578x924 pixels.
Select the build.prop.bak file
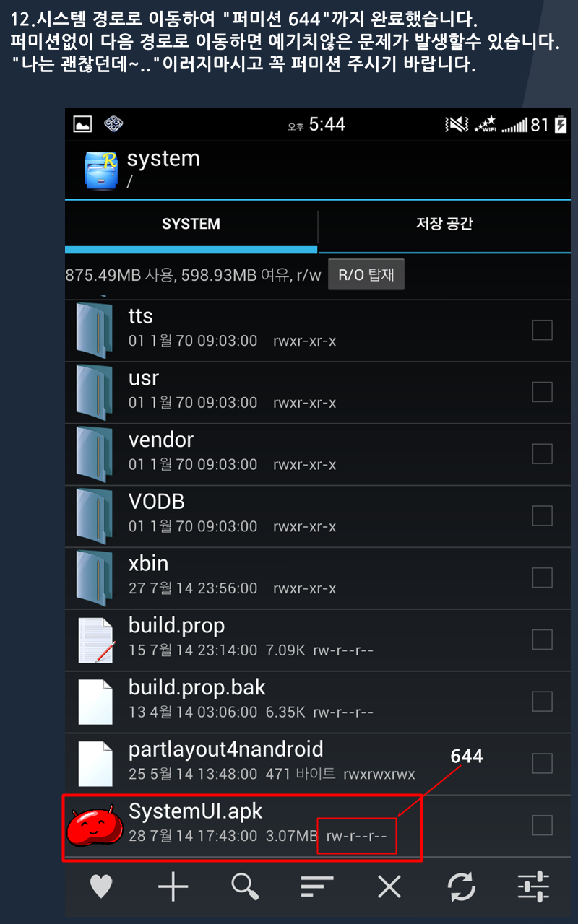(318, 701)
